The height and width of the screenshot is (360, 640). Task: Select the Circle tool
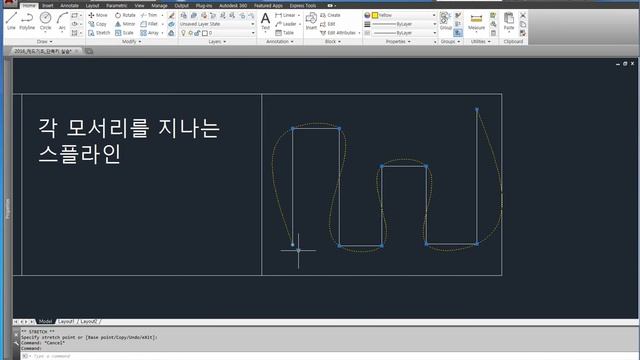coord(45,21)
